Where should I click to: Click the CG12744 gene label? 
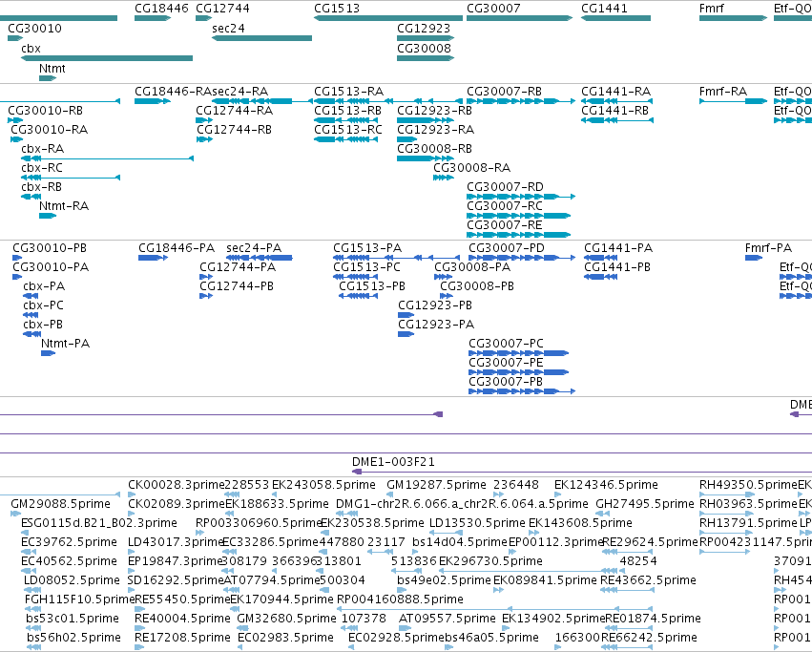(x=222, y=9)
